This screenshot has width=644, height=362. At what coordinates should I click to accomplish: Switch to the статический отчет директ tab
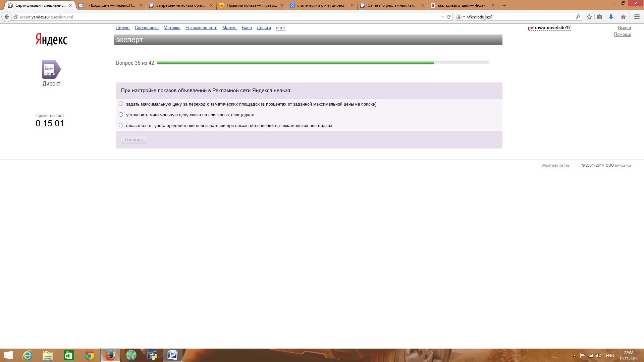point(322,5)
